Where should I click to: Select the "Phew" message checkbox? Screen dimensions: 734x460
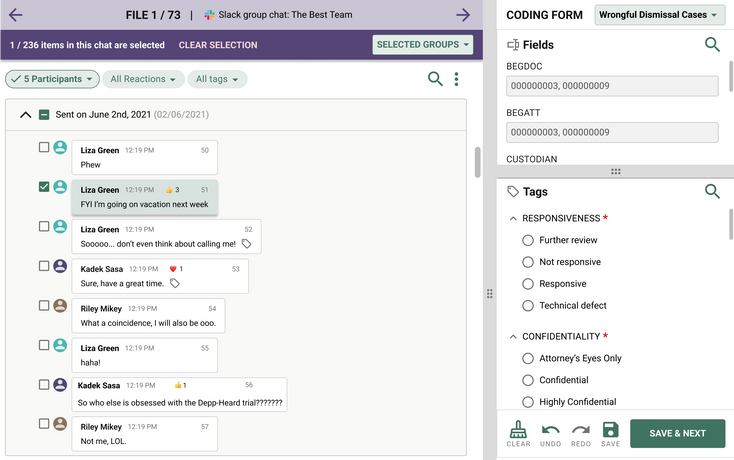pyautogui.click(x=44, y=147)
